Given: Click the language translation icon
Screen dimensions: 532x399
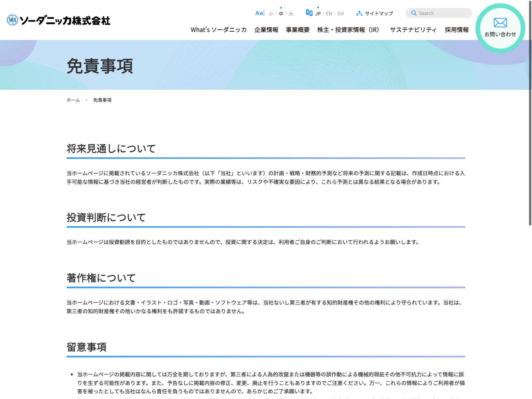Looking at the screenshot, I should pyautogui.click(x=309, y=13).
